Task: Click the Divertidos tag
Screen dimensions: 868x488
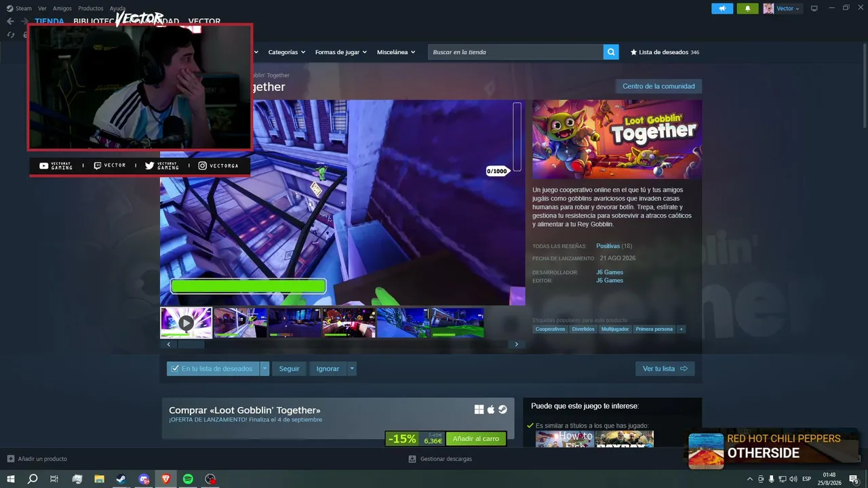Action: click(583, 329)
